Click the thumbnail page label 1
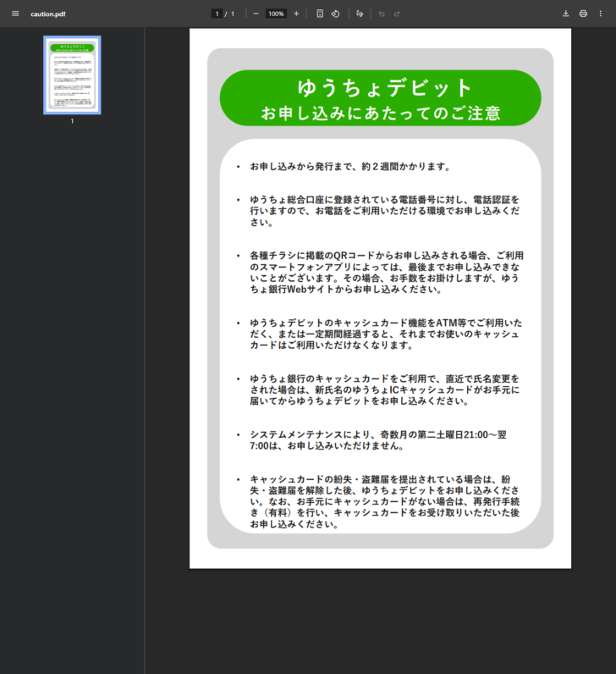 coord(72,121)
